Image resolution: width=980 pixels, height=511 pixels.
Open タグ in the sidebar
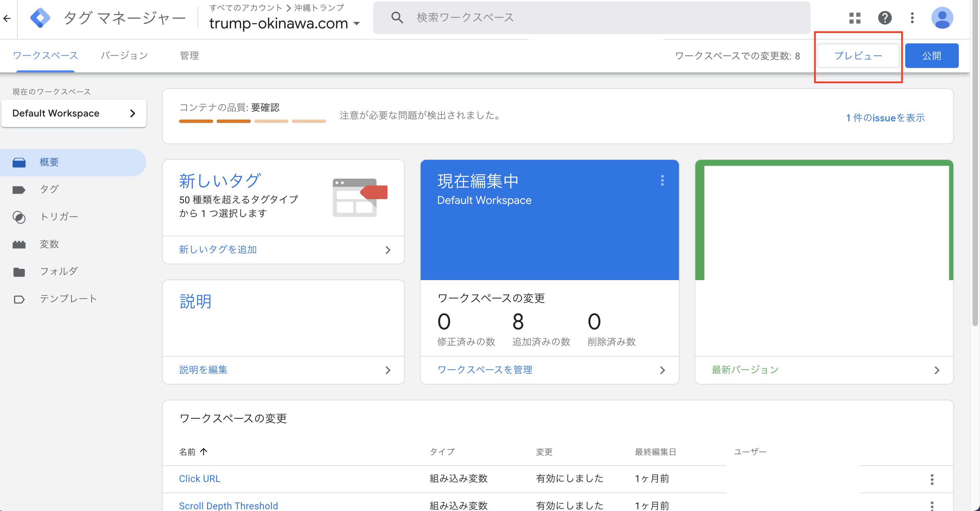point(49,189)
